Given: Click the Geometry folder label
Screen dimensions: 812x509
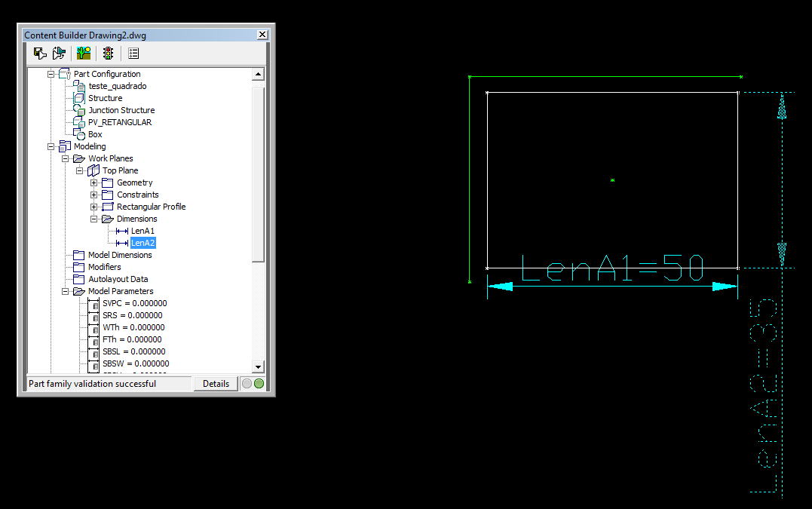Looking at the screenshot, I should click(135, 182).
